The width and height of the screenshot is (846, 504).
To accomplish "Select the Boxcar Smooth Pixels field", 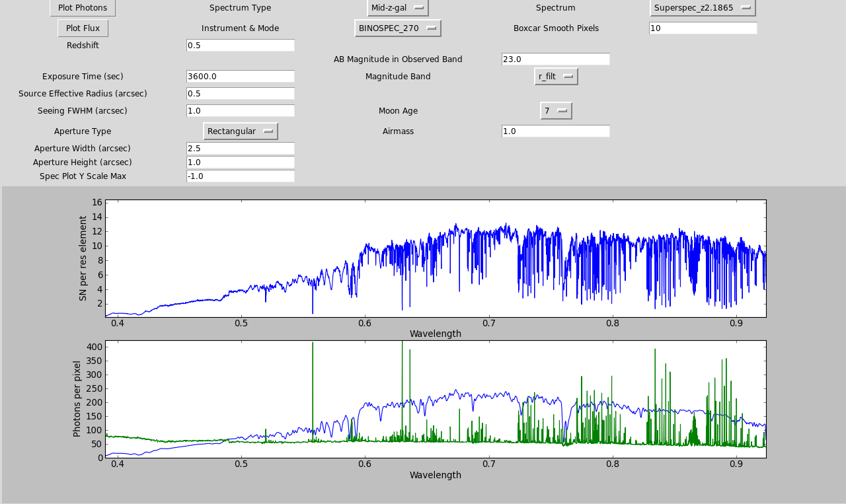I will (x=703, y=28).
